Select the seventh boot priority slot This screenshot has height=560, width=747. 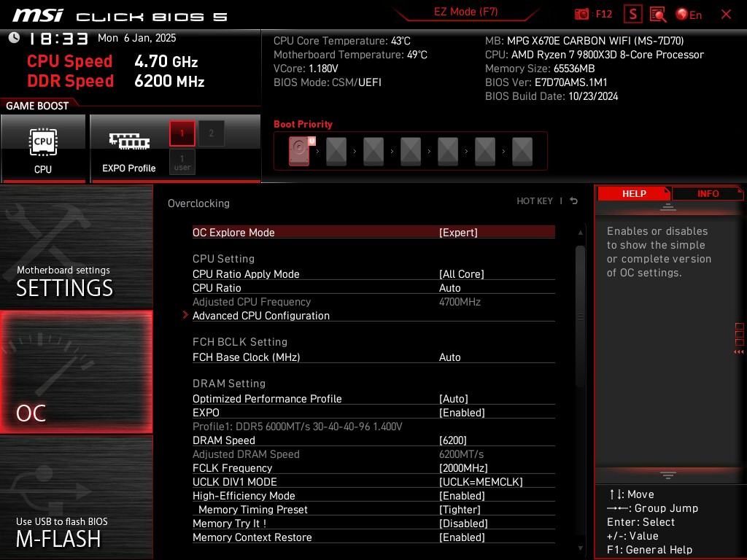coord(522,152)
